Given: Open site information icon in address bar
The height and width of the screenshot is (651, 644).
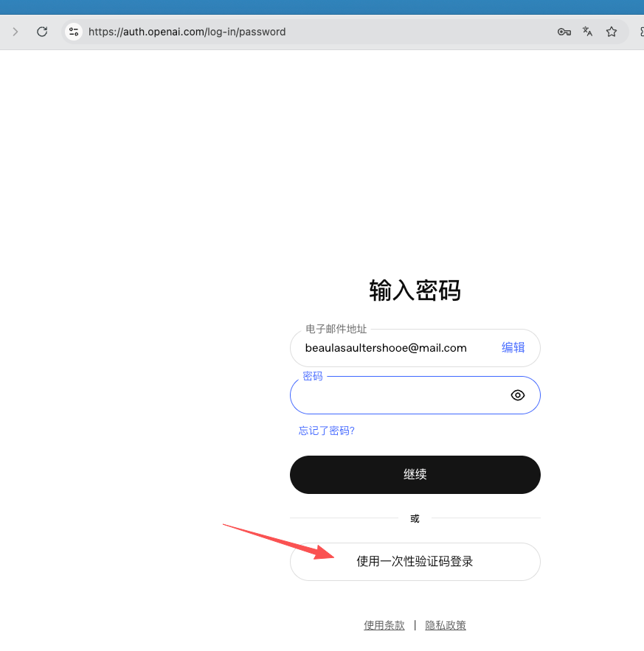Looking at the screenshot, I should coord(74,32).
